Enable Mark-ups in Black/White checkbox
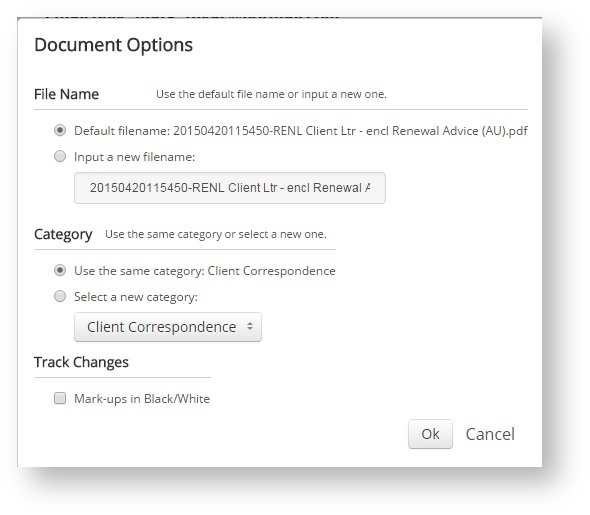This screenshot has width=590, height=515. pyautogui.click(x=60, y=398)
